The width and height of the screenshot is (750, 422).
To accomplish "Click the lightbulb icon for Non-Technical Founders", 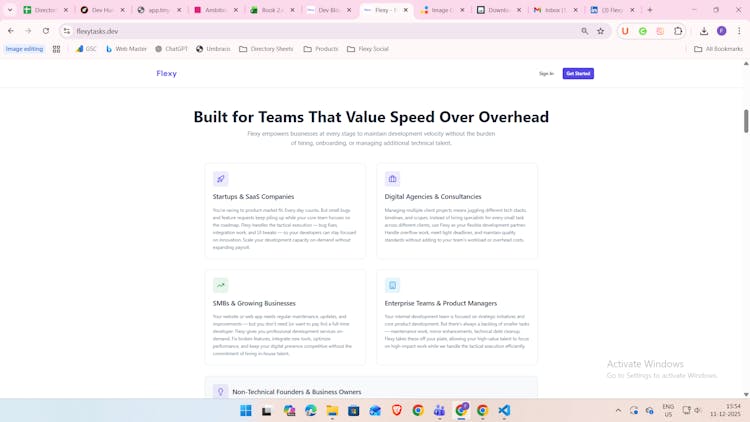I will (x=221, y=392).
